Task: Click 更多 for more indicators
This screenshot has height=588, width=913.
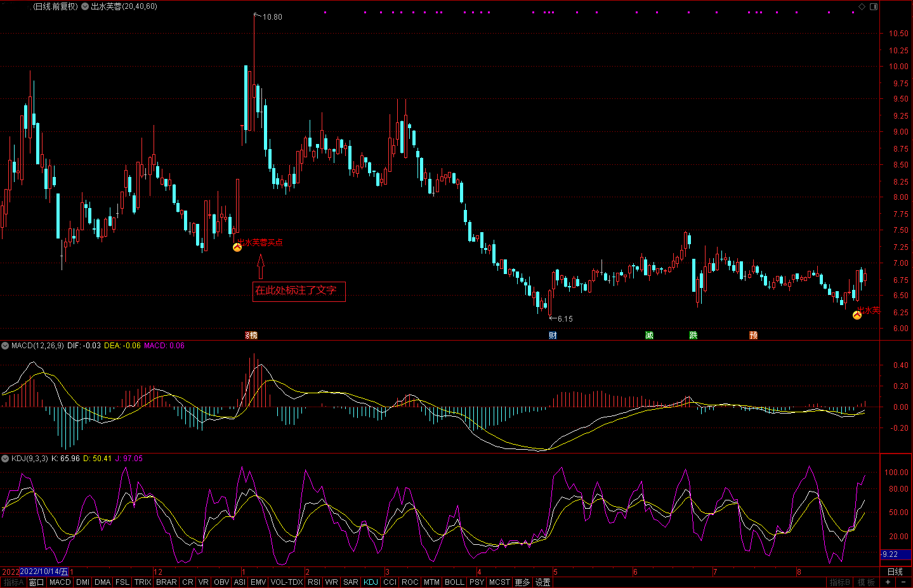Action: [522, 582]
